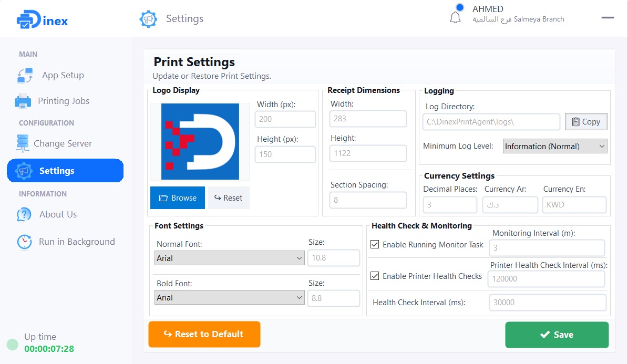Click the Currency En field
The width and height of the screenshot is (628, 364).
point(574,205)
